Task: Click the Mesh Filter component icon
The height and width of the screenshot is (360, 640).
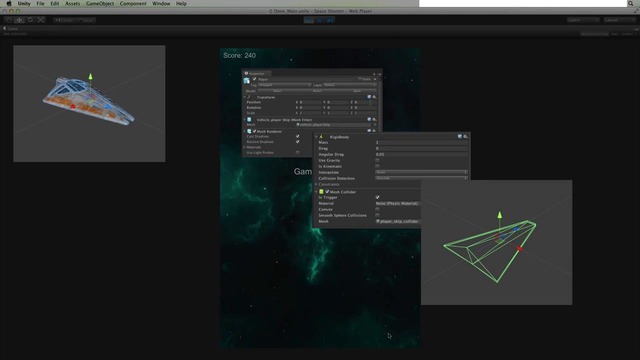Action: click(x=249, y=120)
